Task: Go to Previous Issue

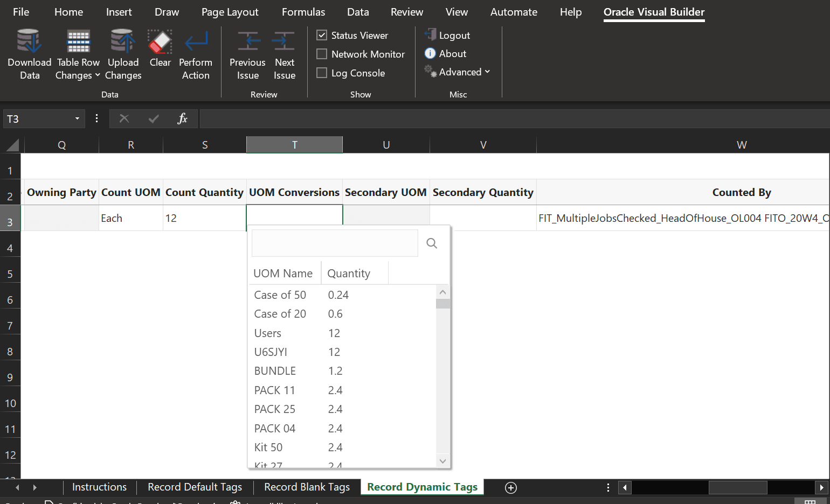Action: coord(247,55)
